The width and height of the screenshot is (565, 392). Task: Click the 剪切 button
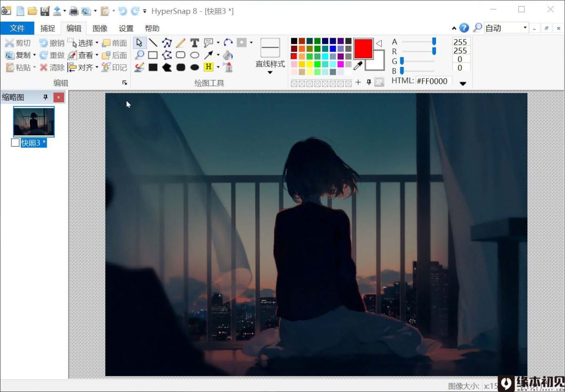(18, 43)
